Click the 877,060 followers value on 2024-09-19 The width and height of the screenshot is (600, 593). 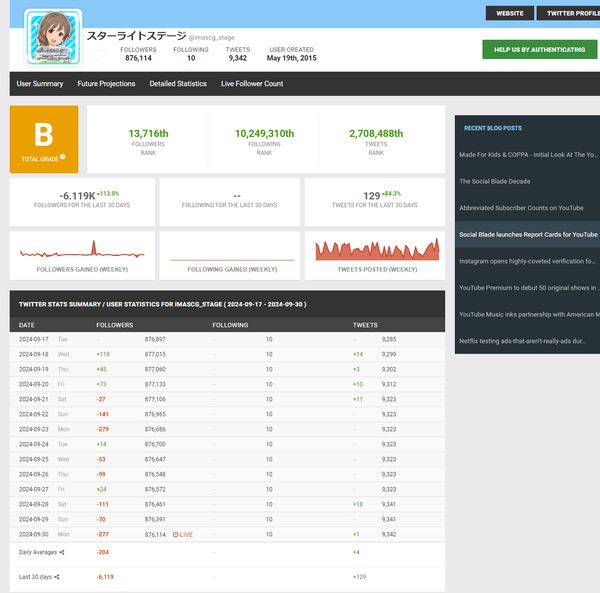click(155, 369)
